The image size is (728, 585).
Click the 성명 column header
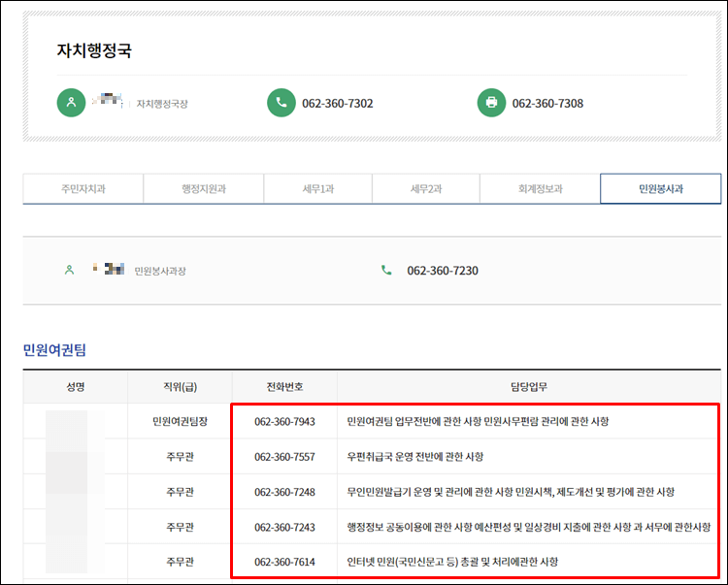coord(75,387)
